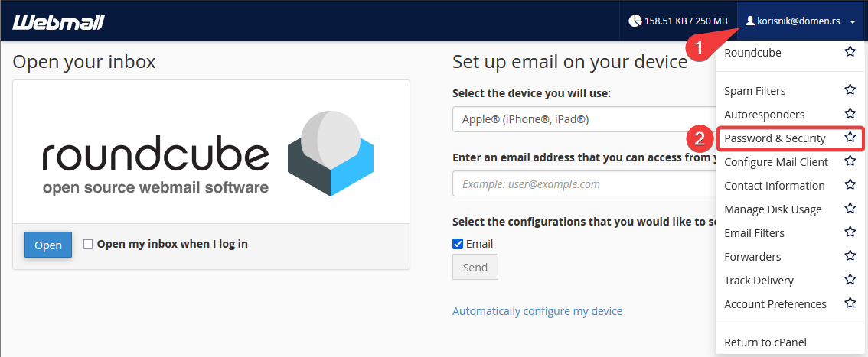The height and width of the screenshot is (357, 868).
Task: Follow Automatically configure my device link
Action: 537,311
